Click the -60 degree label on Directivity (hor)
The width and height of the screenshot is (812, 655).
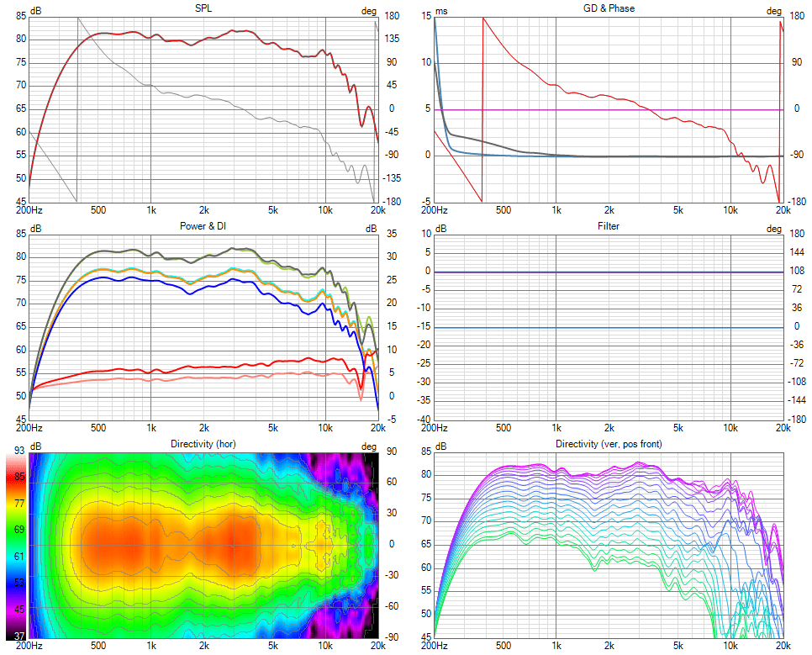click(391, 605)
